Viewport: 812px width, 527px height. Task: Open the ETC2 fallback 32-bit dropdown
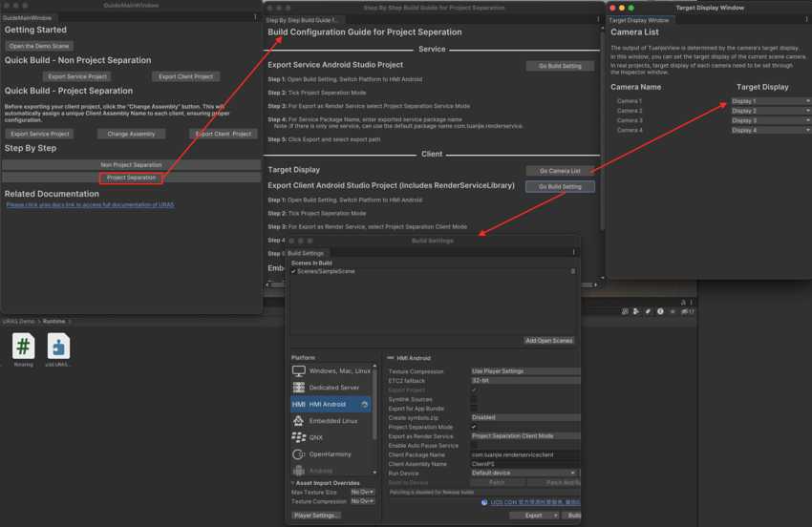pyautogui.click(x=525, y=381)
